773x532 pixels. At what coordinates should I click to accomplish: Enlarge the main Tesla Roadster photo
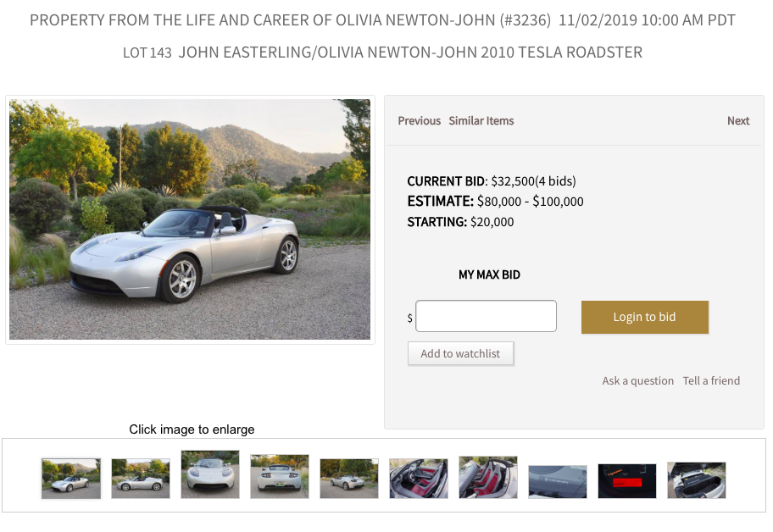click(190, 219)
